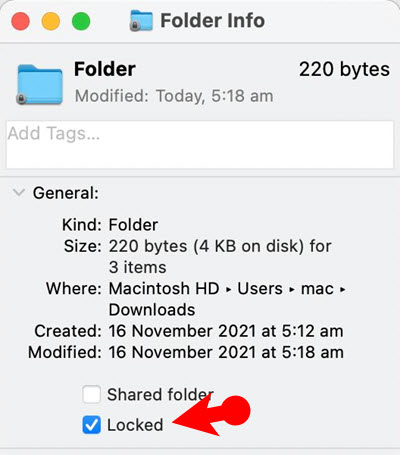Click the Folder name heading

pyautogui.click(x=105, y=69)
